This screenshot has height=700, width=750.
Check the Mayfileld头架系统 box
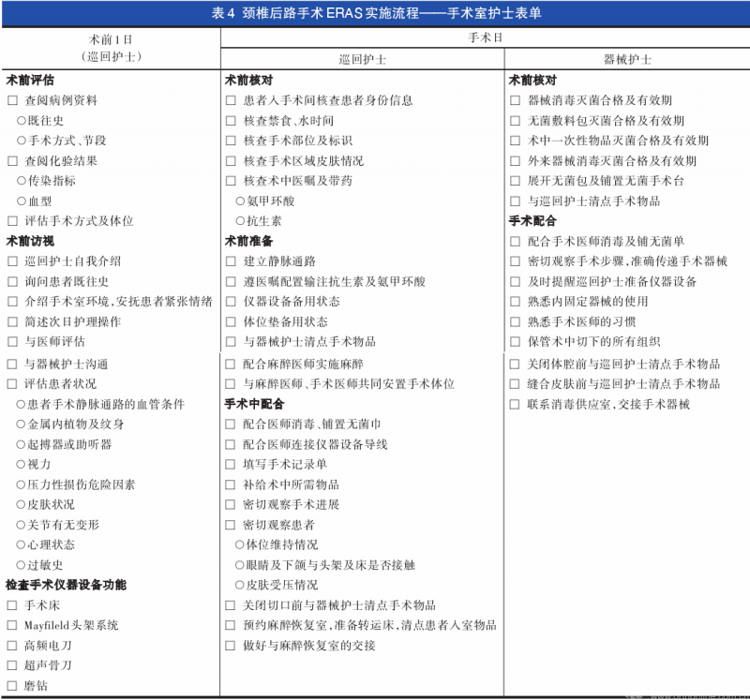click(x=12, y=625)
